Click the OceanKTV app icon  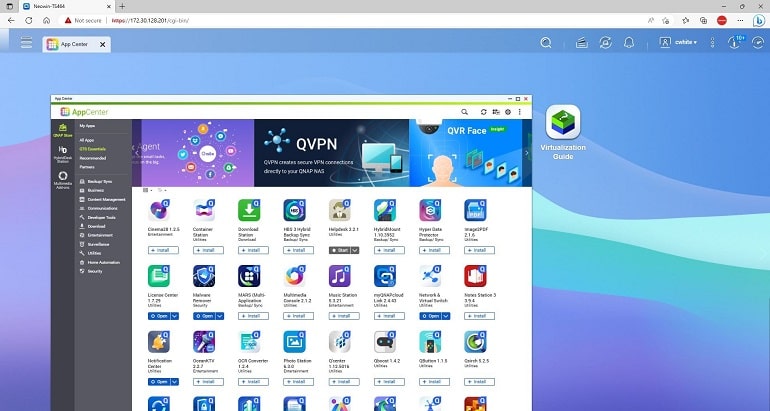(x=204, y=342)
